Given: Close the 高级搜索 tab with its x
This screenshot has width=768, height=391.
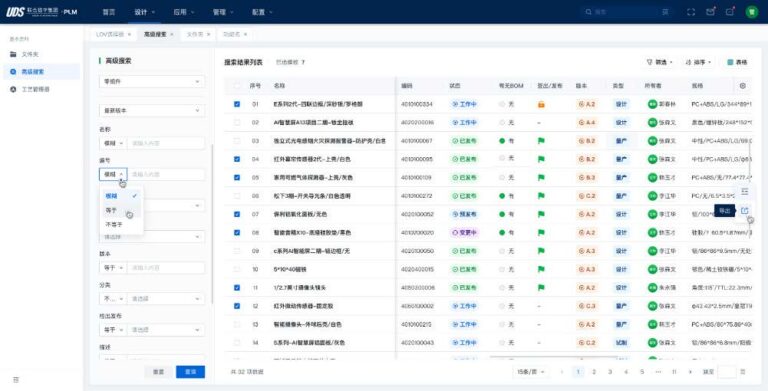Looking at the screenshot, I should coord(172,34).
